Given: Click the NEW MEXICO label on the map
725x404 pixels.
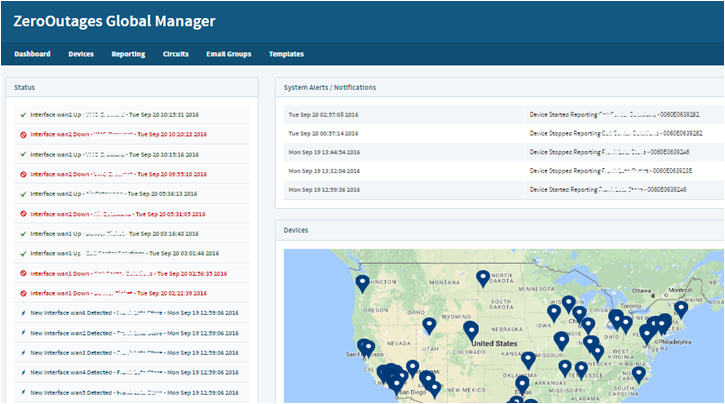Looking at the screenshot, I should click(466, 390).
